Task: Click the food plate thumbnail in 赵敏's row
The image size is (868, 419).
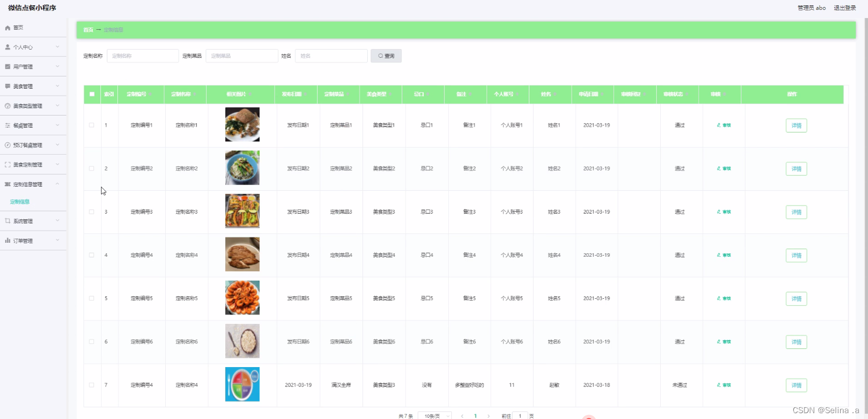Action: (242, 384)
